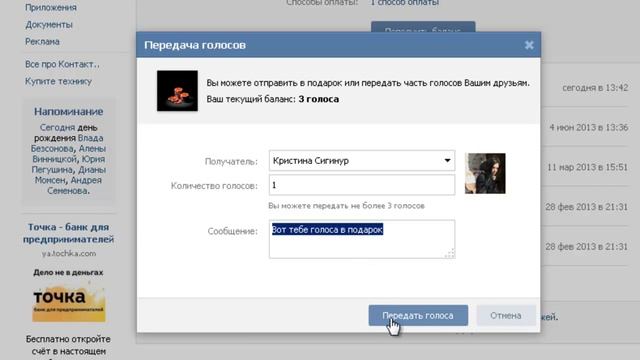Click the votes coins image in dialog
This screenshot has height=360, width=640.
click(177, 91)
